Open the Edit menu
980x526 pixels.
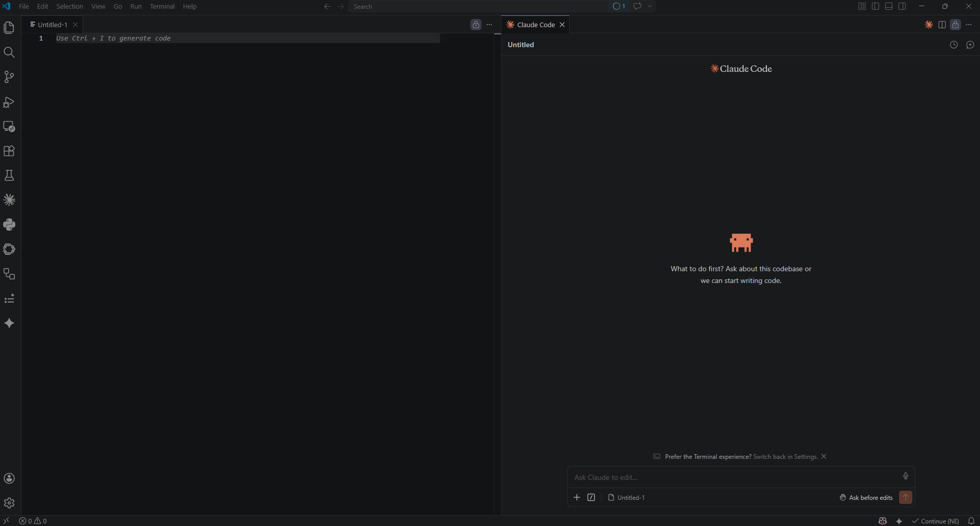[43, 6]
